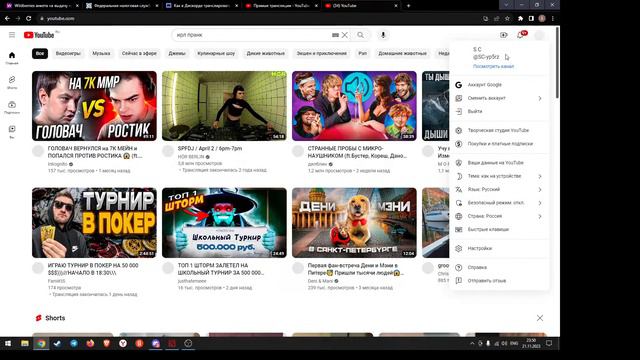Open the Турнир в покер video thumbnail

click(x=94, y=223)
